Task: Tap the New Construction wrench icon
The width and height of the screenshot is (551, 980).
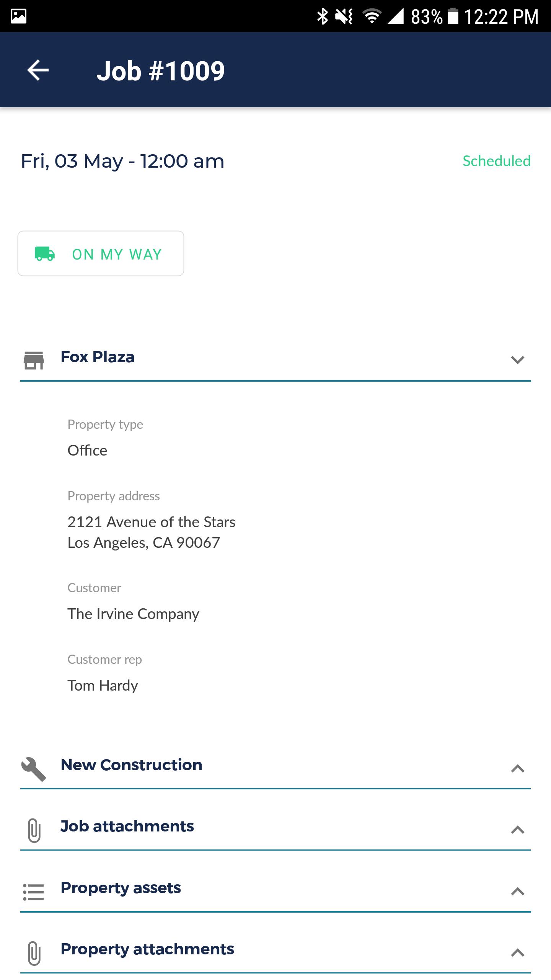Action: 34,769
